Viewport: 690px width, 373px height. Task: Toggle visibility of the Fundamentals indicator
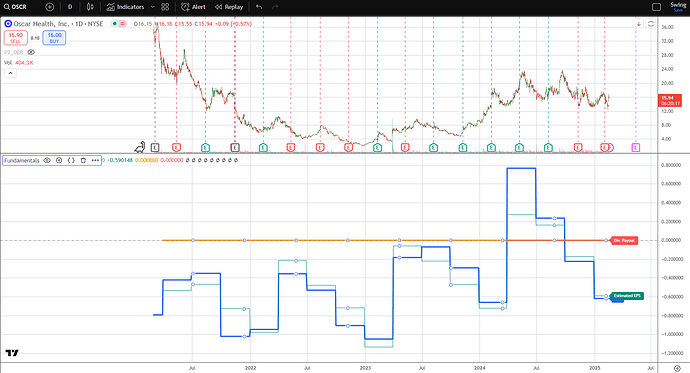(47, 161)
